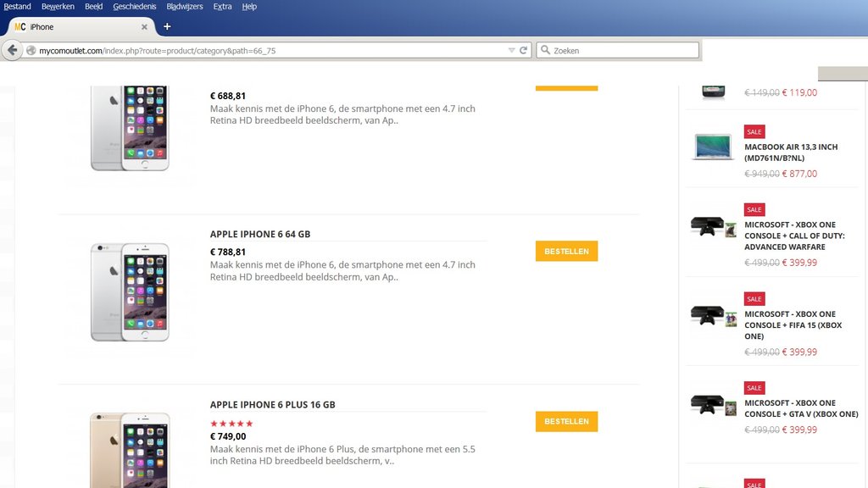Viewport: 868px width, 488px height.
Task: Click the gold iPhone 6 Plus product image
Action: pos(130,449)
